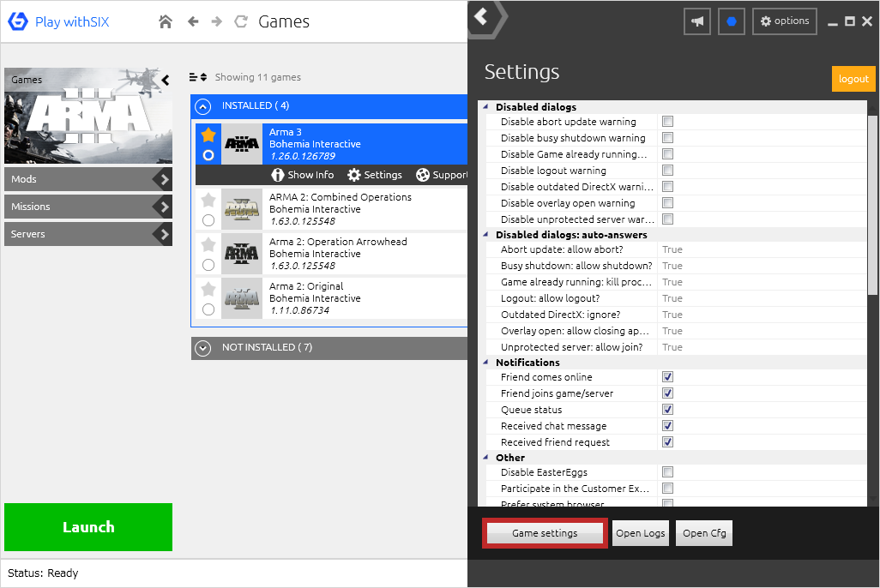Image resolution: width=880 pixels, height=588 pixels.
Task: Collapse Disabled dialogs section
Action: tap(486, 106)
